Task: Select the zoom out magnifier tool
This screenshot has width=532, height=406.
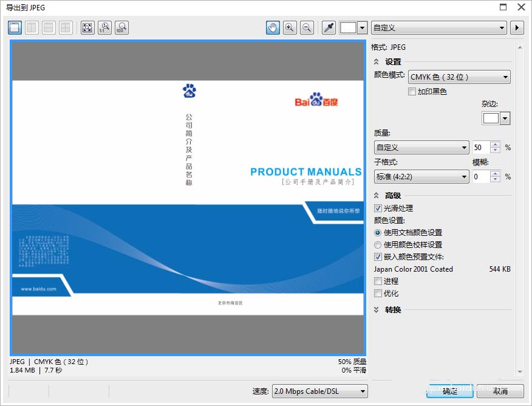Action: (x=307, y=27)
